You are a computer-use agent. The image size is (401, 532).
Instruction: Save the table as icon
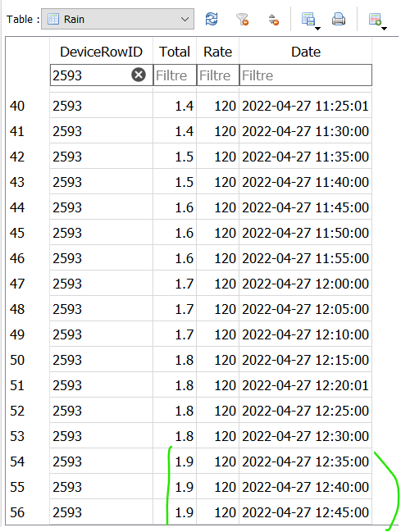click(x=308, y=19)
